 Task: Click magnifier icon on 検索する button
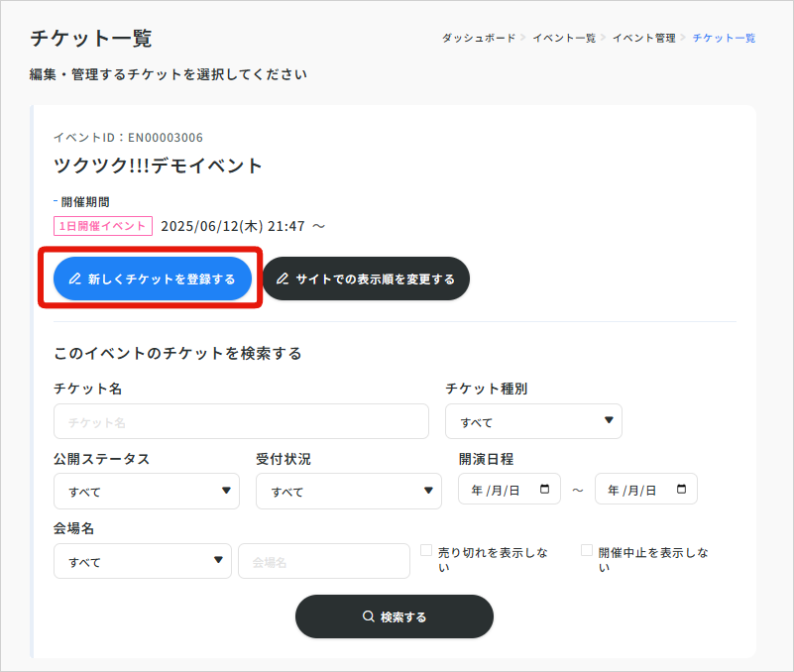click(x=368, y=616)
